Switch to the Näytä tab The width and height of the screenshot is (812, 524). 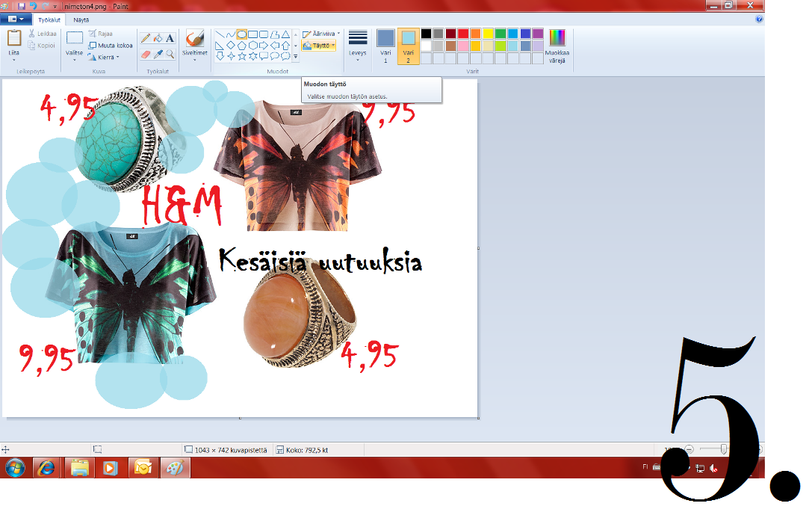tap(81, 19)
